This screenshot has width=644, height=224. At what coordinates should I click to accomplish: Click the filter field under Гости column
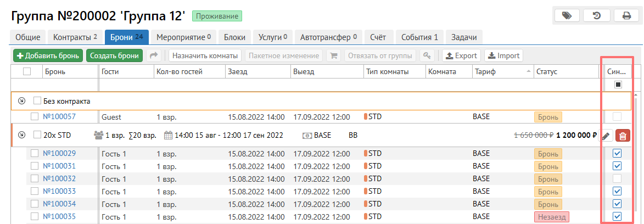pos(125,85)
